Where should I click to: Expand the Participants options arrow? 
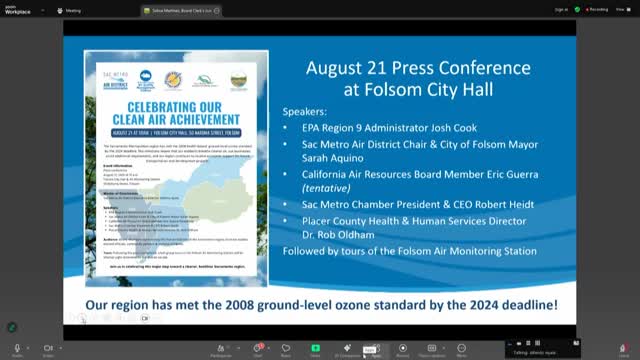click(x=238, y=348)
